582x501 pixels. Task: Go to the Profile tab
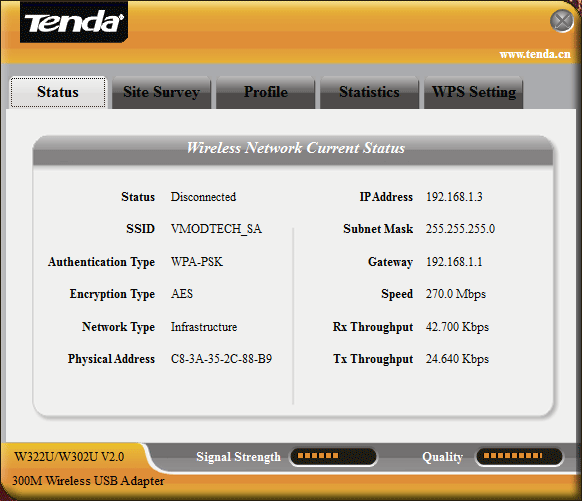(x=266, y=92)
